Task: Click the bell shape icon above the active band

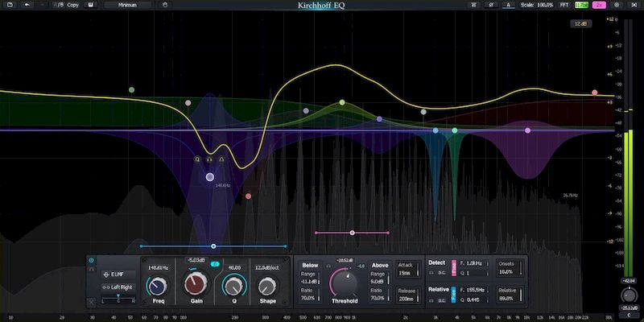Action: [221, 159]
